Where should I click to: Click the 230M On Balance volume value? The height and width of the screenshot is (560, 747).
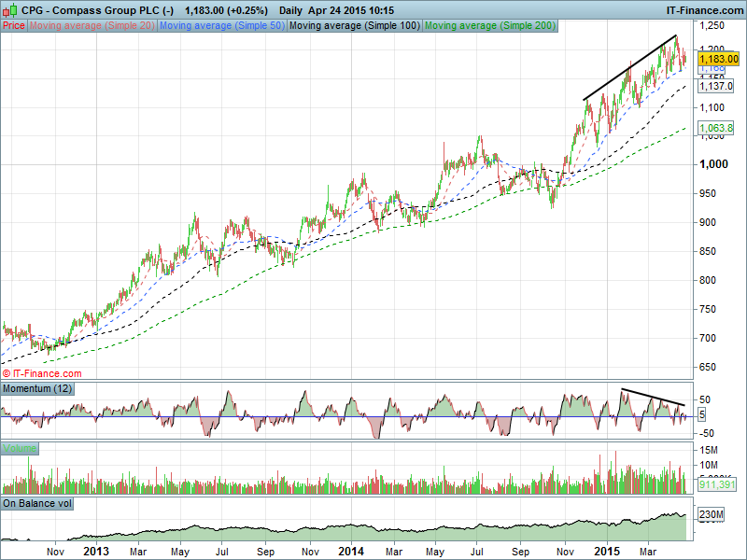click(x=713, y=515)
